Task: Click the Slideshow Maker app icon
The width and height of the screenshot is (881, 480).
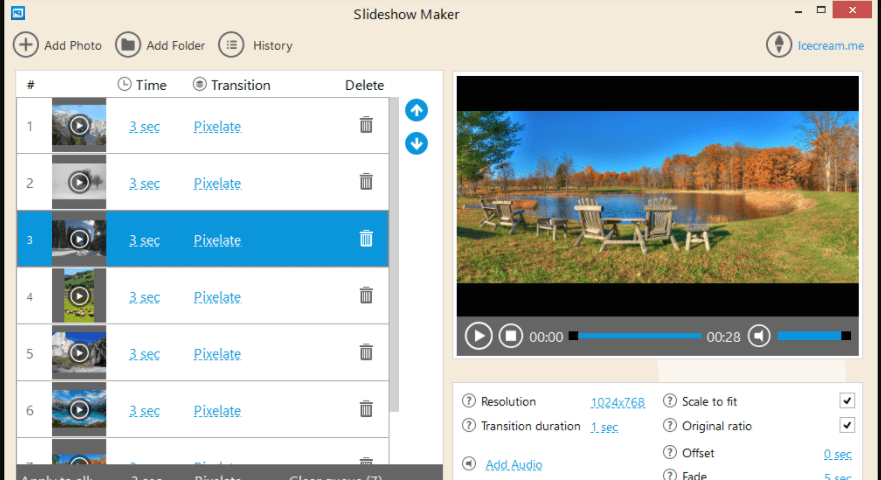Action: point(18,13)
